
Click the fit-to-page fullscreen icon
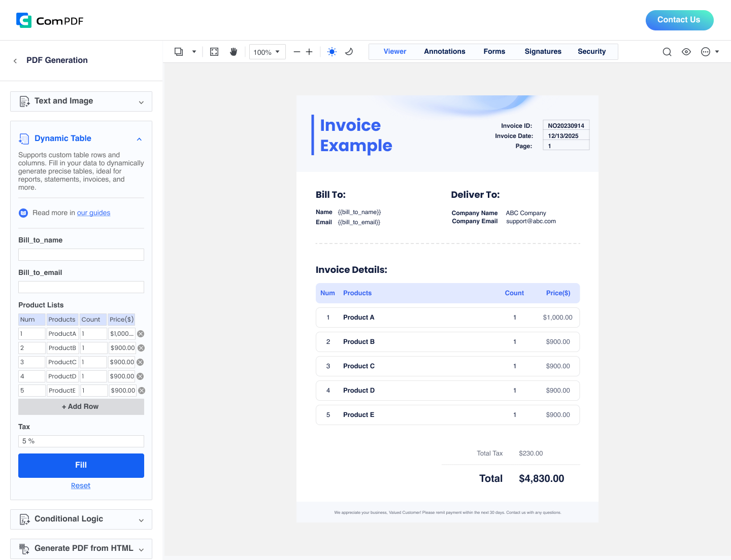pos(214,52)
